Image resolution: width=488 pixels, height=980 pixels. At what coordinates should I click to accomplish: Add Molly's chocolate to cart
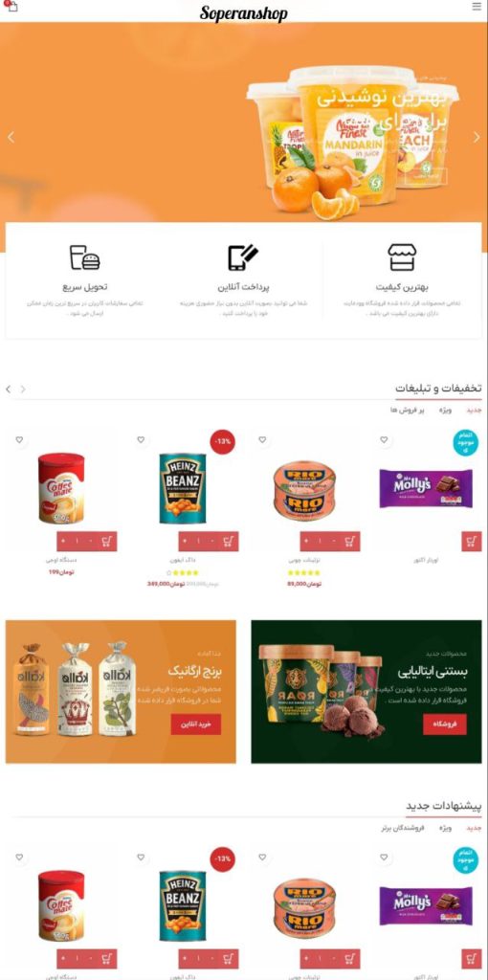472,542
